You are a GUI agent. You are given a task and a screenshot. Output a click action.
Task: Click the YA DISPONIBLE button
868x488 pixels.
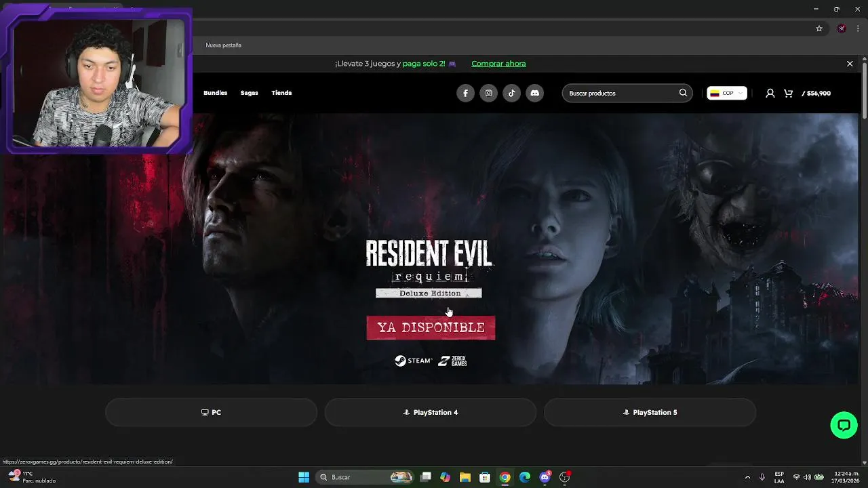pos(431,327)
